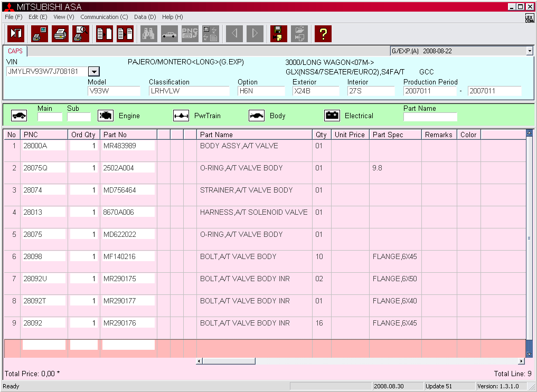The image size is (537, 392).
Task: Click the Part Name search field
Action: click(x=430, y=117)
